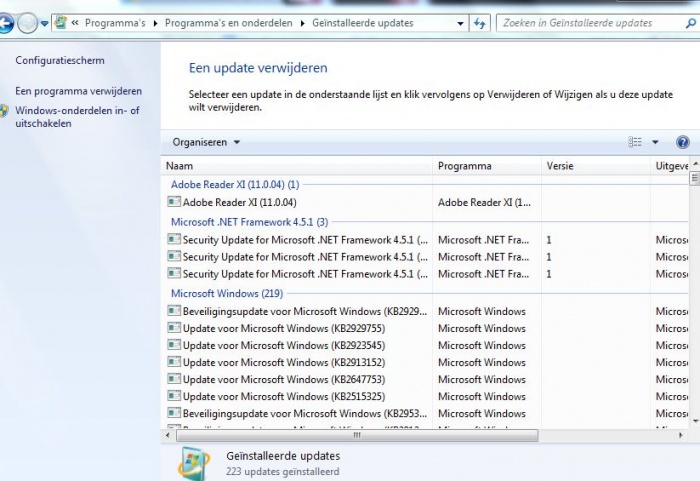700x481 pixels.
Task: Open the Organiseren menu
Action: pyautogui.click(x=206, y=142)
